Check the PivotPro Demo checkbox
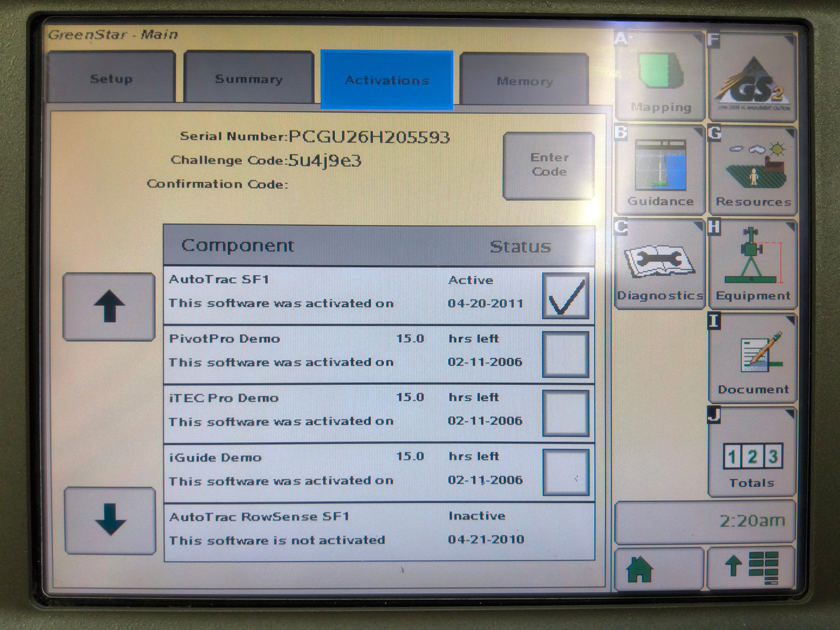 (565, 355)
